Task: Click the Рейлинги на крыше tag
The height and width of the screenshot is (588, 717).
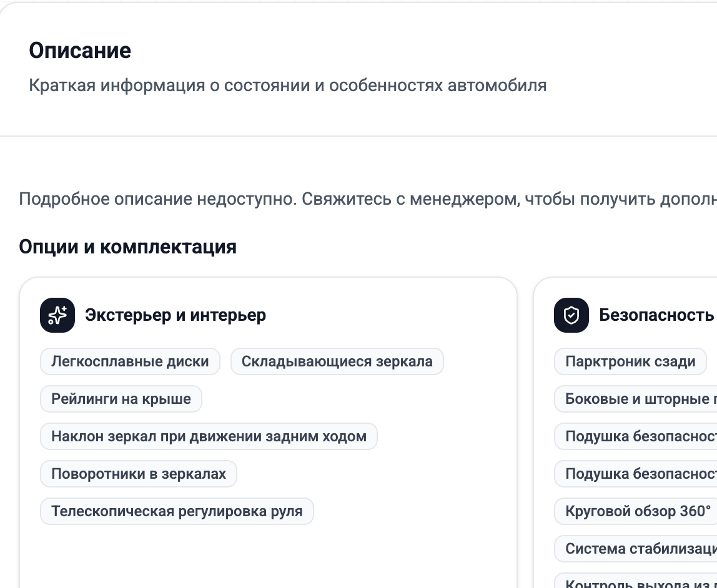Action: coord(121,398)
